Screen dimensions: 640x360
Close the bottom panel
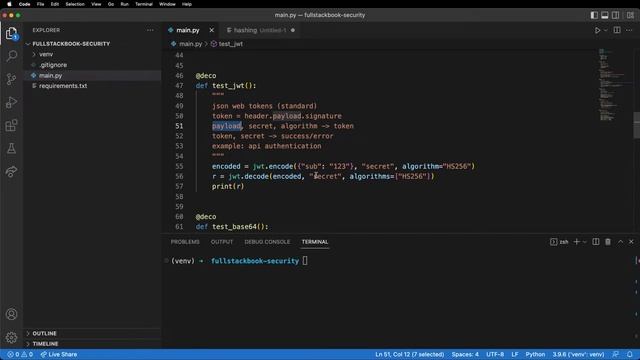631,242
